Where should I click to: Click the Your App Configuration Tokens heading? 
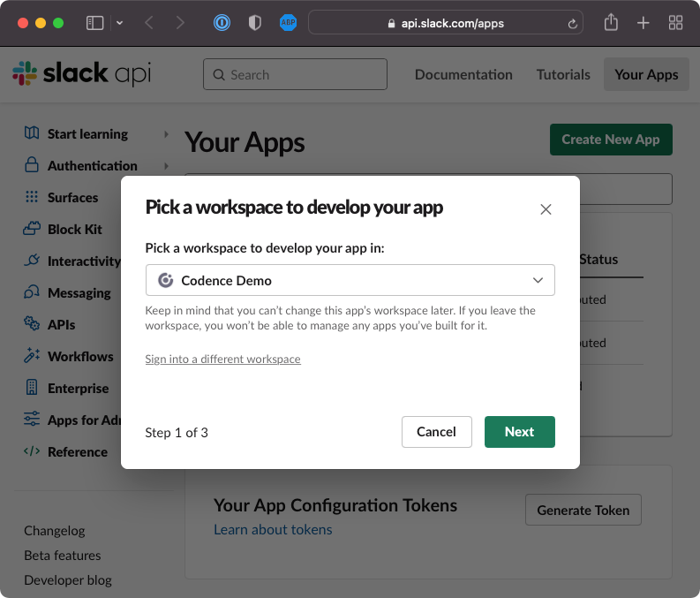[x=335, y=505]
